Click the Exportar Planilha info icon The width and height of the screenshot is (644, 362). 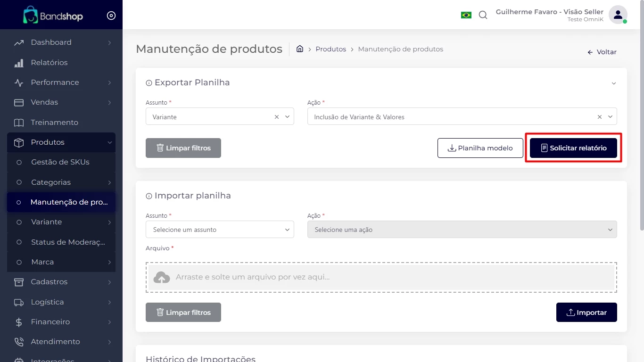click(x=149, y=83)
